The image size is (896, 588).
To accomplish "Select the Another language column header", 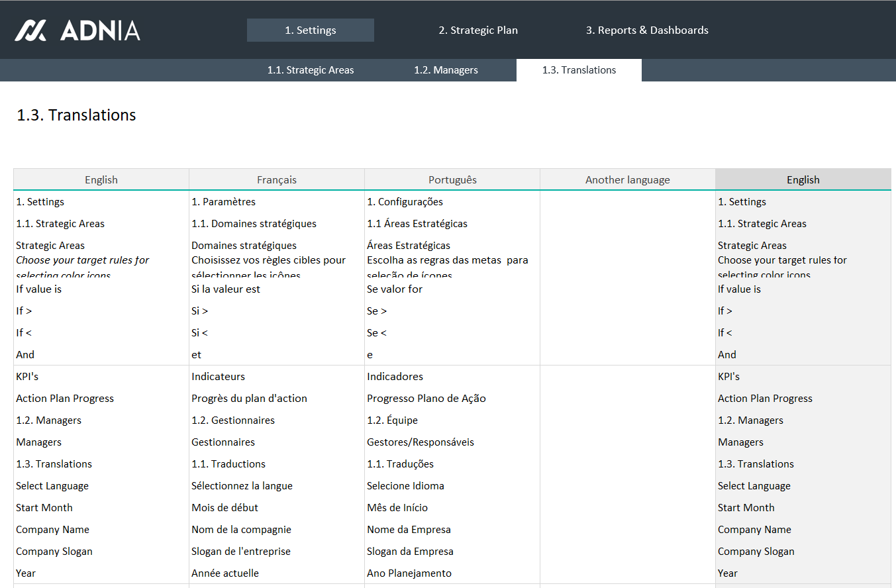I will coord(627,180).
